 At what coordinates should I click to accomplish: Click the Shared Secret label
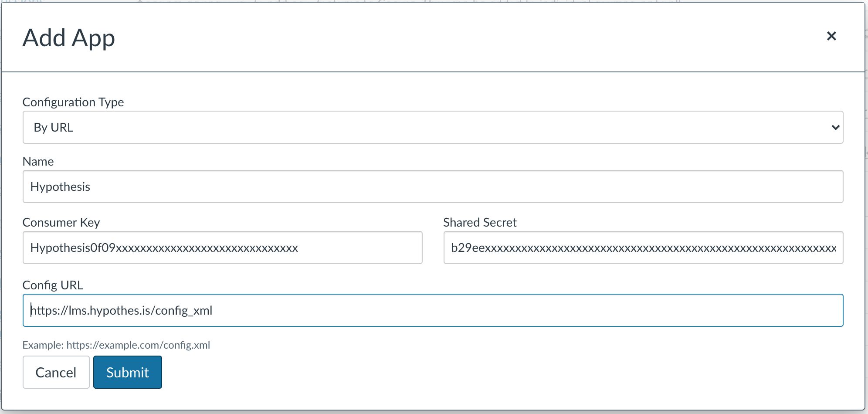click(x=479, y=222)
